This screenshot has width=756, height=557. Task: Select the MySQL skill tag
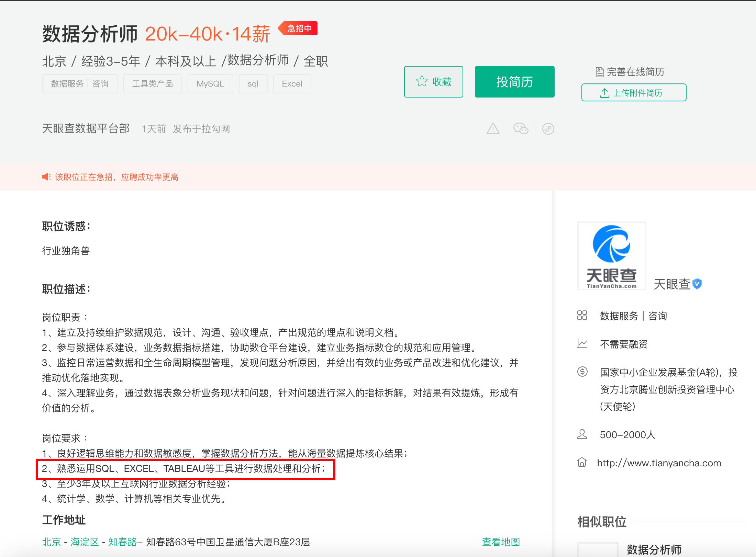coord(210,83)
